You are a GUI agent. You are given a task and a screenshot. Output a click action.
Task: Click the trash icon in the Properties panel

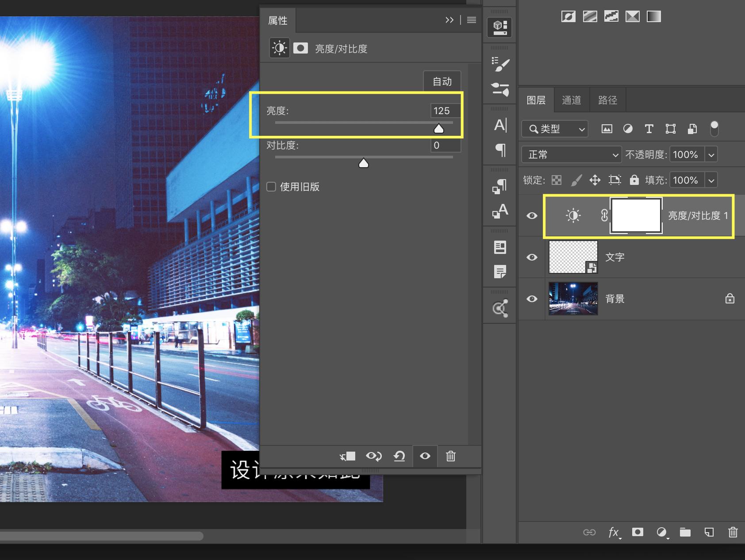[450, 456]
